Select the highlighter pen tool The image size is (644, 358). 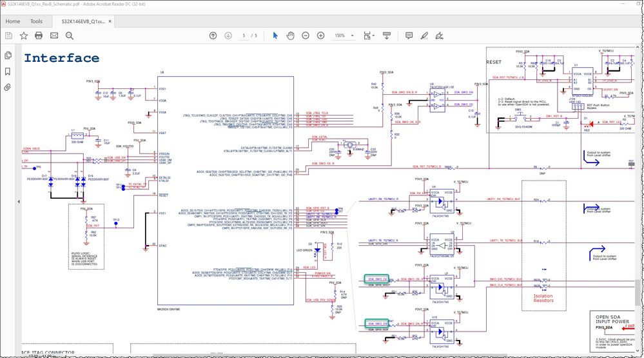(x=424, y=35)
